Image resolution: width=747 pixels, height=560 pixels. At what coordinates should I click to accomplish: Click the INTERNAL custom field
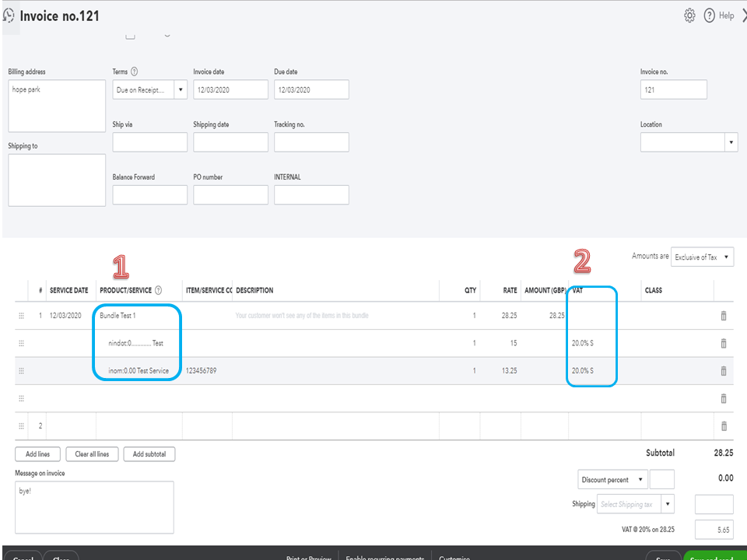click(x=311, y=194)
